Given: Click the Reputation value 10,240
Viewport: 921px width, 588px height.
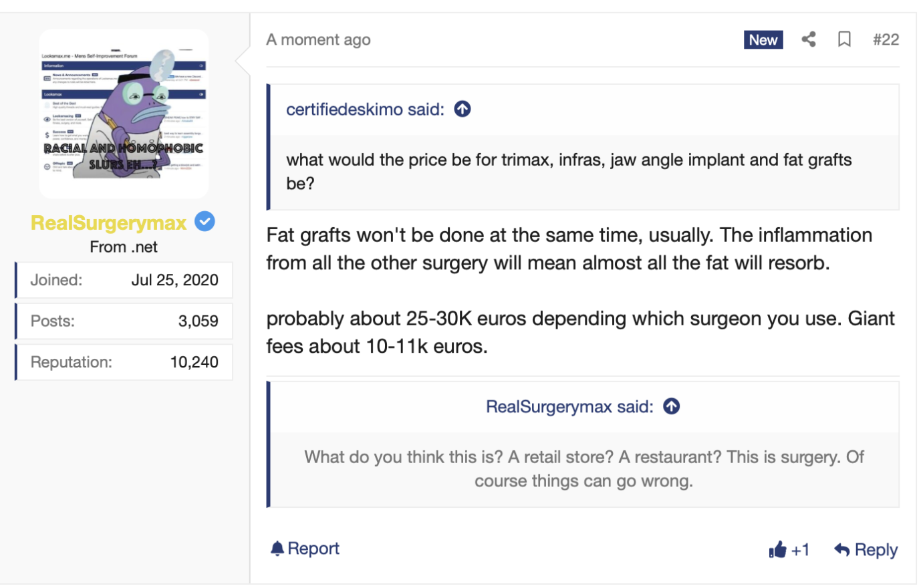Looking at the screenshot, I should pyautogui.click(x=194, y=362).
